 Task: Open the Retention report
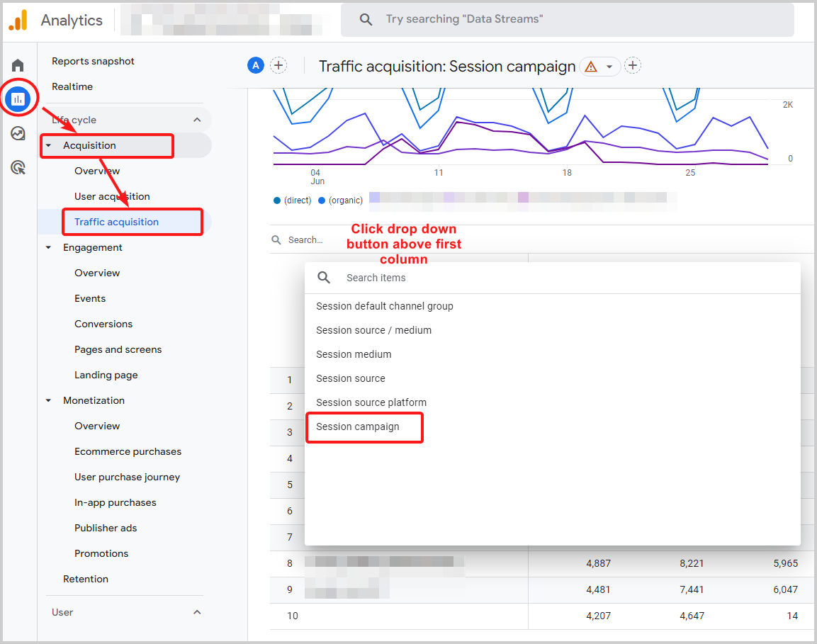tap(86, 580)
